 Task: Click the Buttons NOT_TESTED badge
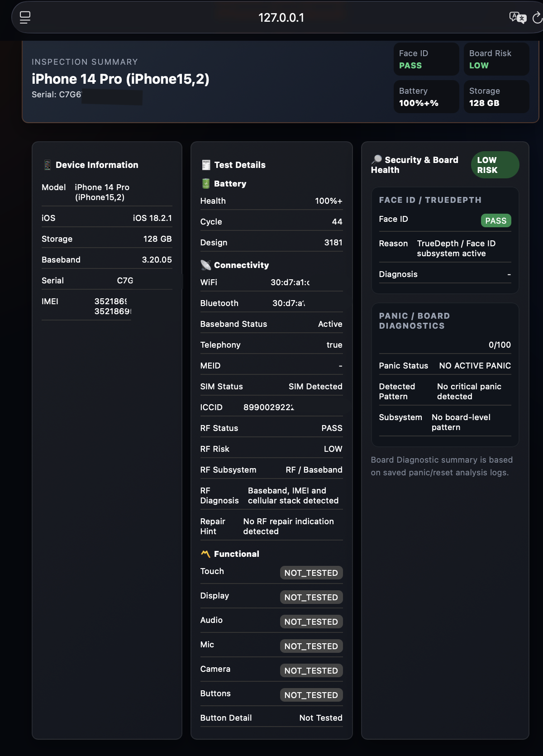pos(311,695)
